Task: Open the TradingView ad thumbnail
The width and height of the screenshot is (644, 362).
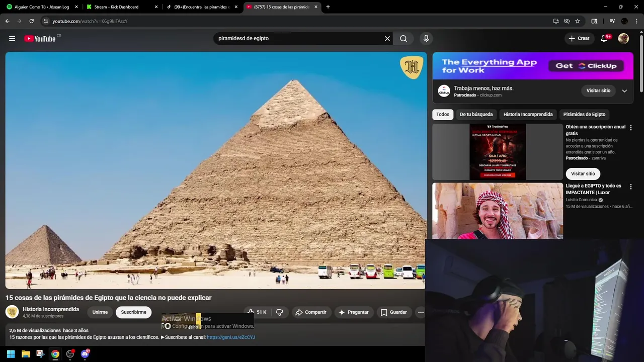Action: (498, 152)
